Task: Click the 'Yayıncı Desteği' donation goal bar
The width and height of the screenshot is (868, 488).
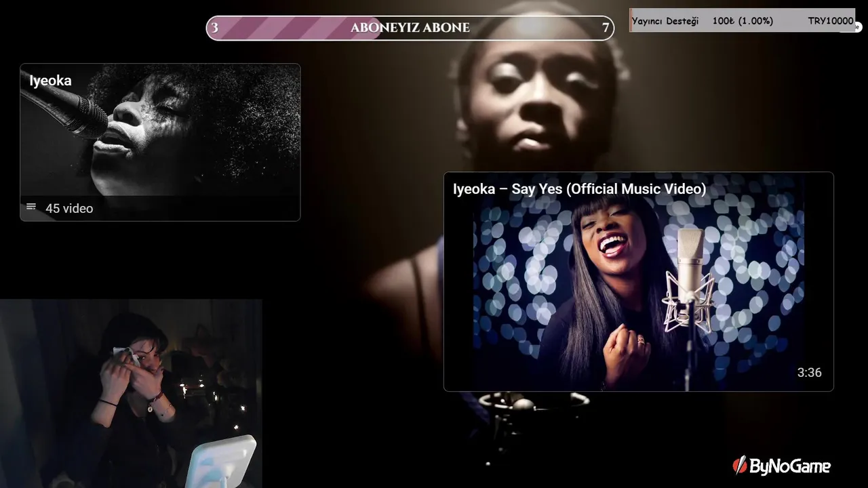Action: pyautogui.click(x=742, y=21)
